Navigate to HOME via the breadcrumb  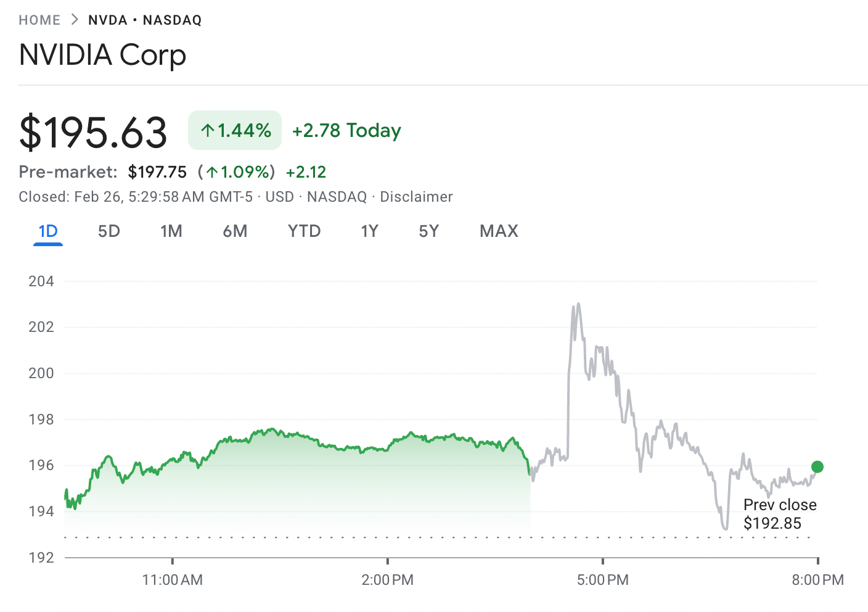(39, 19)
